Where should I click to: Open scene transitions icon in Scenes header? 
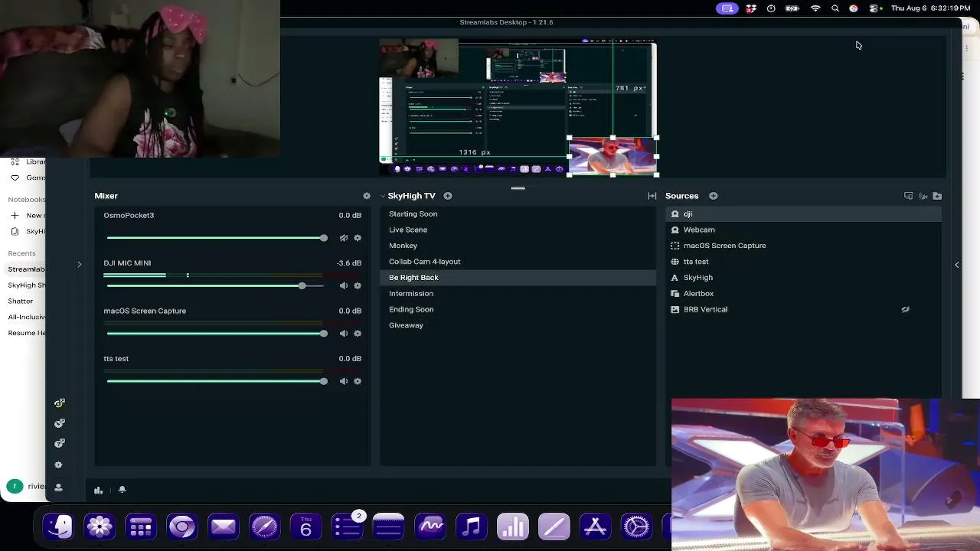point(652,196)
